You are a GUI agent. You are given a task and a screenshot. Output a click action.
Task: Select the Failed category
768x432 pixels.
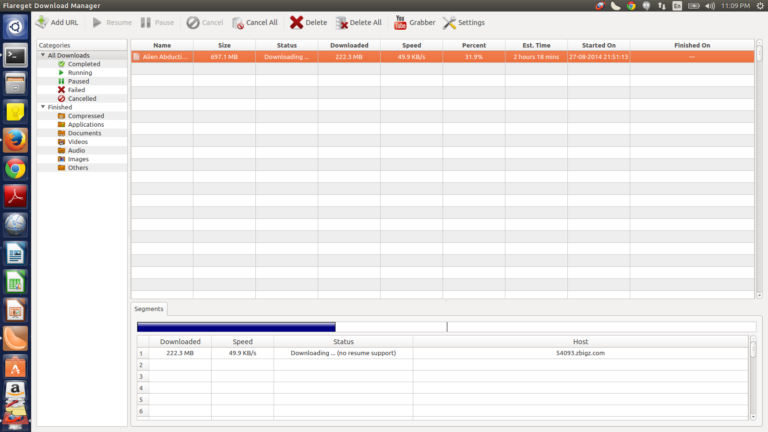point(76,90)
